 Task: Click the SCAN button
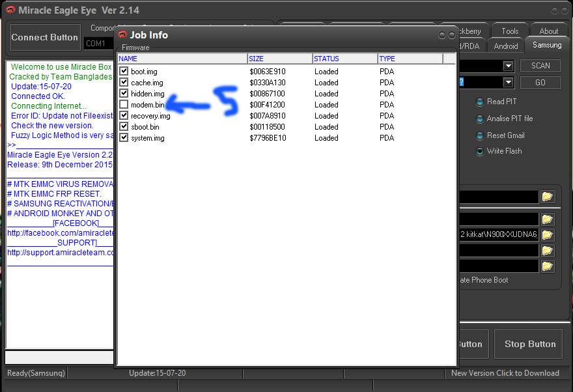(540, 66)
